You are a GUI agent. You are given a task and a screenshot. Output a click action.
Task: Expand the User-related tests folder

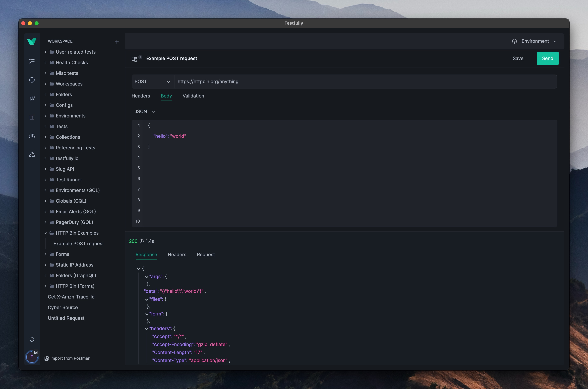click(x=45, y=52)
